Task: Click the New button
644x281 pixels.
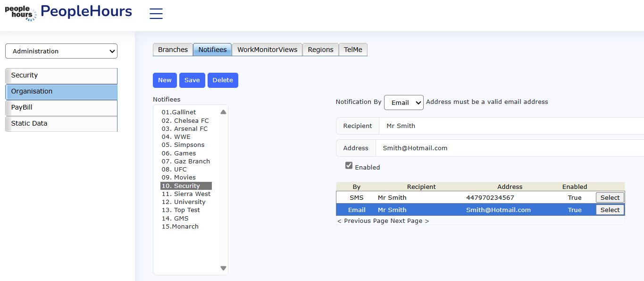Action: coord(165,80)
